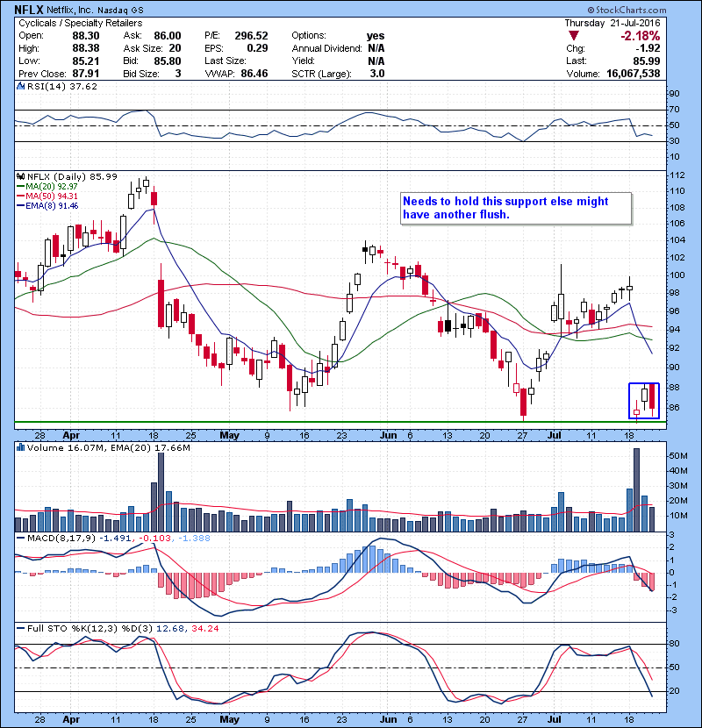Click the VWAP value 86.46
This screenshot has height=728, width=702.
[254, 74]
